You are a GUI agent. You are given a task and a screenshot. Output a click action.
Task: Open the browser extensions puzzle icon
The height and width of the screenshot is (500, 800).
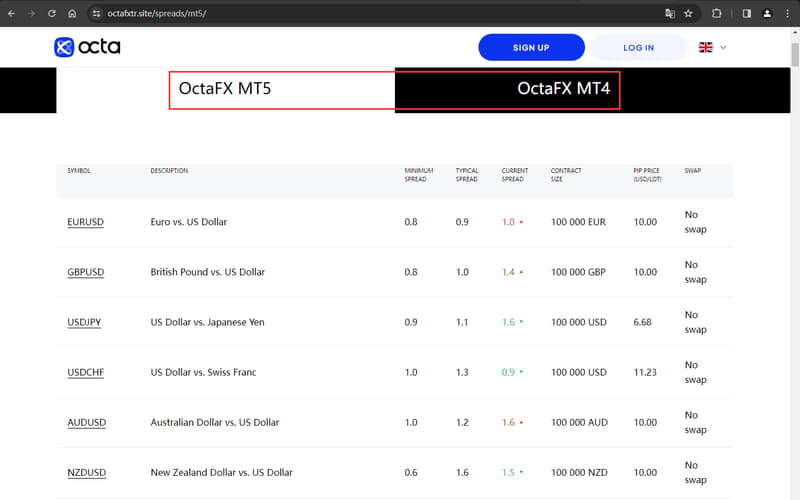coord(716,14)
